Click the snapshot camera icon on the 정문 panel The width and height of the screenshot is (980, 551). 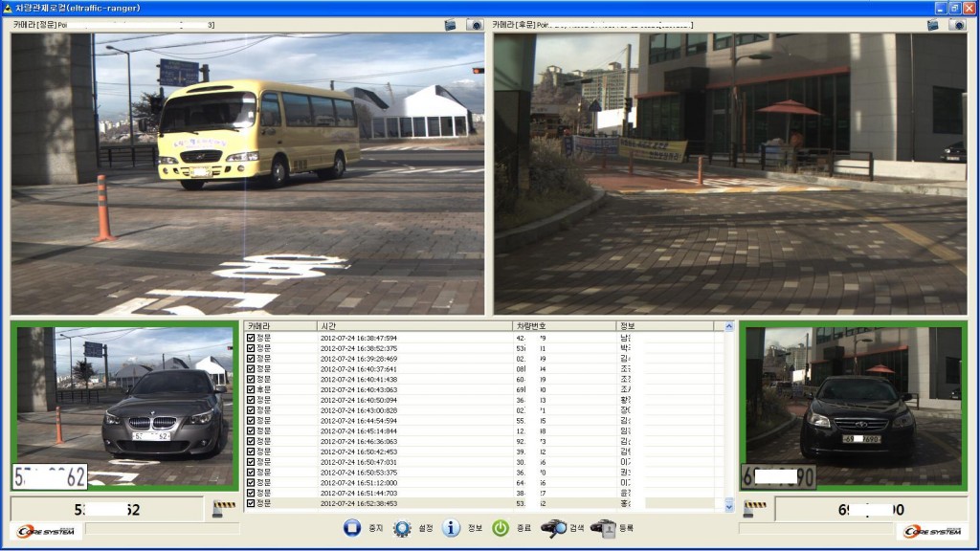475,25
